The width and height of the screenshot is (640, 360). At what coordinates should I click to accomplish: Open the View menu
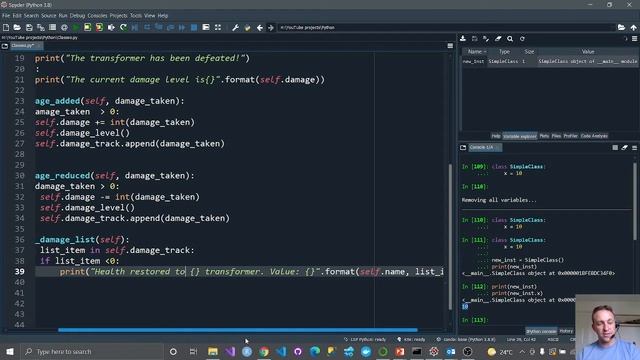149,16
